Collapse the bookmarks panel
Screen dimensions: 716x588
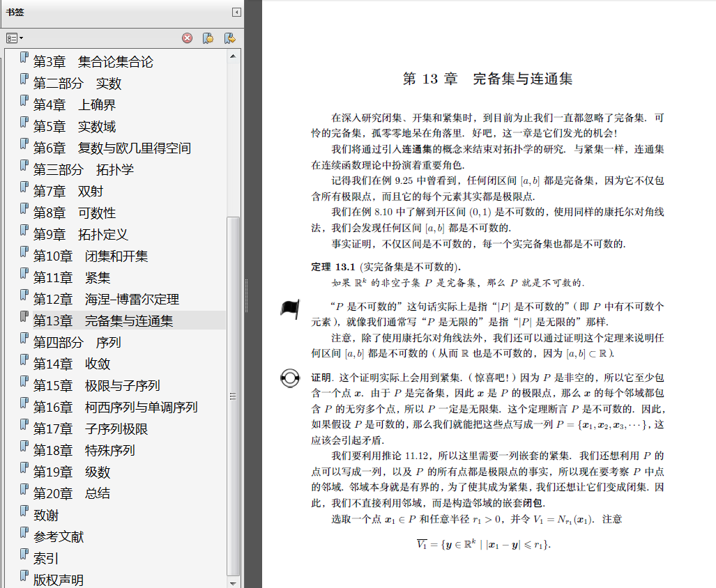point(236,13)
